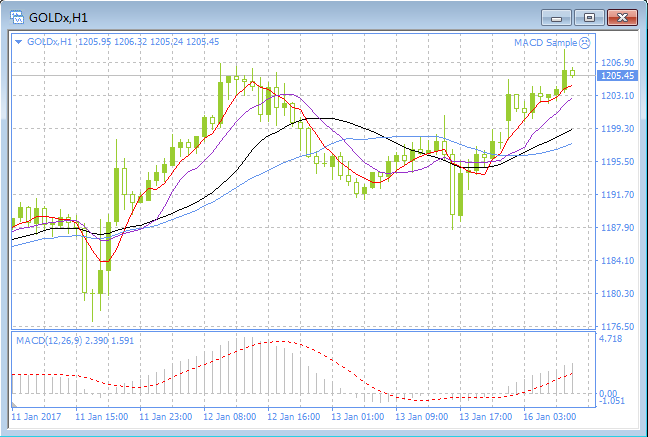Click the MACD Sample expert advisor label

[545, 42]
